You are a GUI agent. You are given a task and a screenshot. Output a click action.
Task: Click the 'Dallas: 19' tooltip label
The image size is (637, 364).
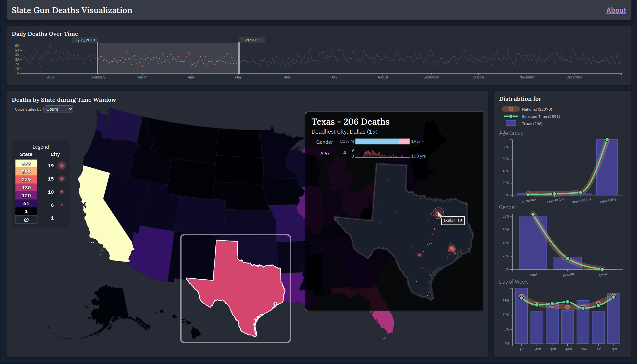[453, 221]
